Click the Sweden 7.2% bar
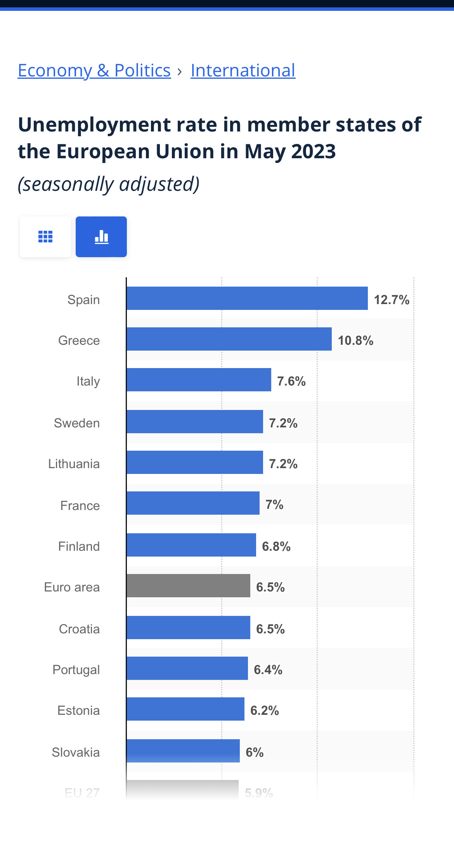 click(x=195, y=422)
